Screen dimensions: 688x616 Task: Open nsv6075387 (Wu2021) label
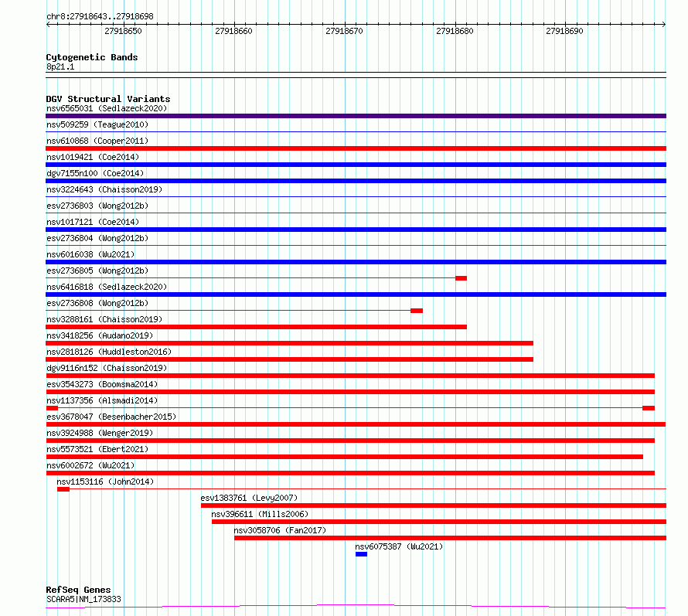[399, 546]
